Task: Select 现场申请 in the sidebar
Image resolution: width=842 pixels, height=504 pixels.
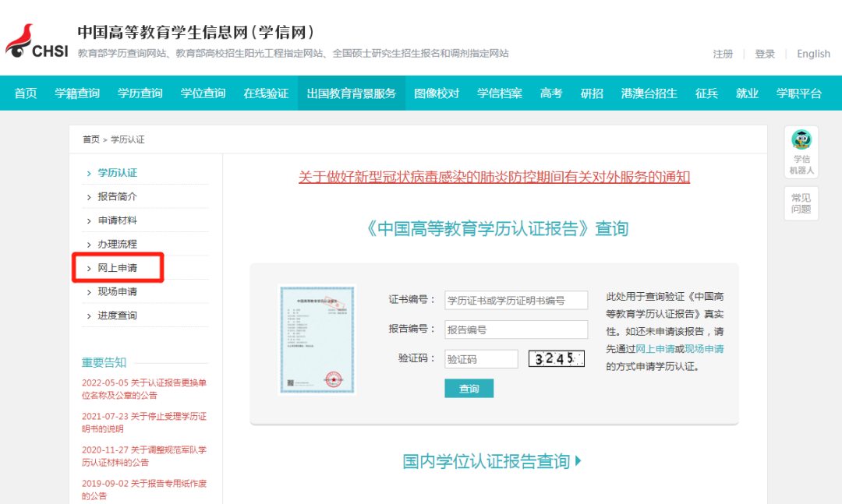Action: coord(117,291)
